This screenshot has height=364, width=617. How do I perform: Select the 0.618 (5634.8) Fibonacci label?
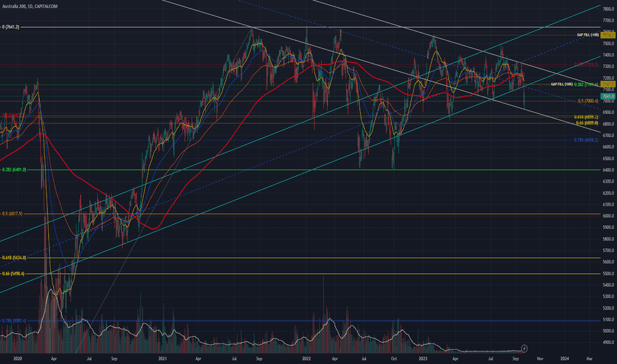(14, 257)
